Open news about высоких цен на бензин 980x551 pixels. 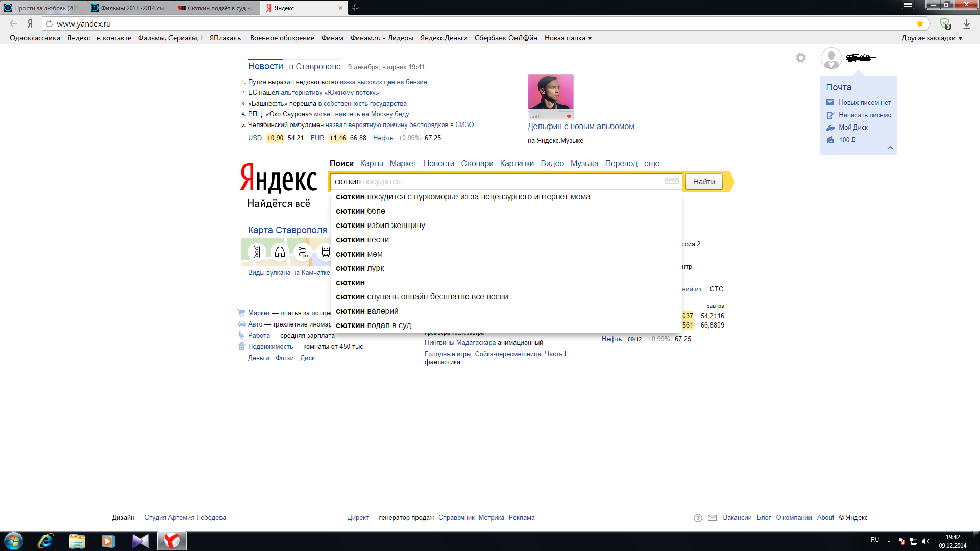(x=383, y=82)
